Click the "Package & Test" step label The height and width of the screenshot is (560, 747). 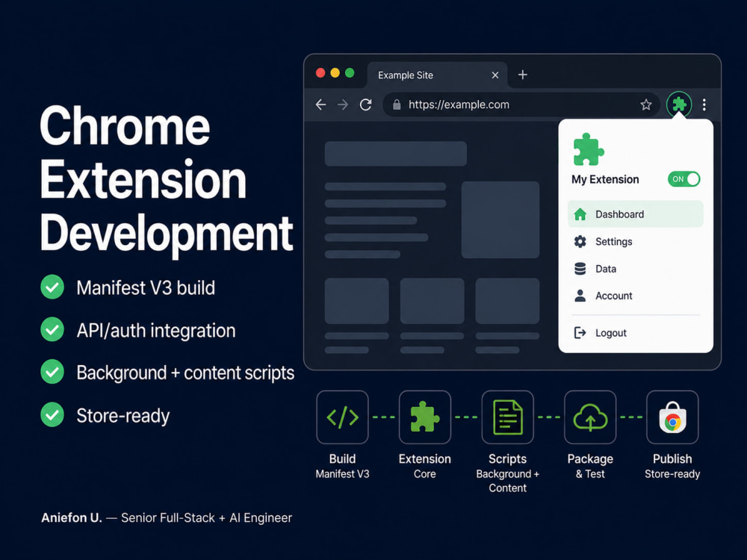tap(590, 466)
